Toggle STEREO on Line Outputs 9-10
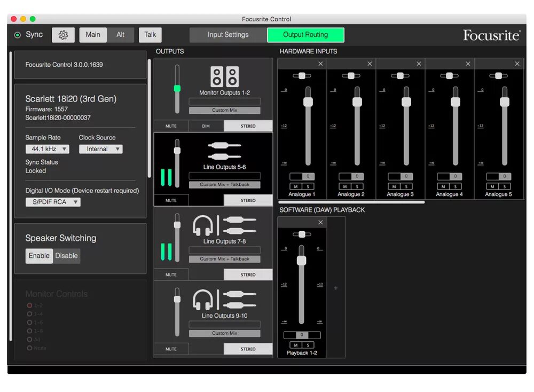 click(248, 349)
